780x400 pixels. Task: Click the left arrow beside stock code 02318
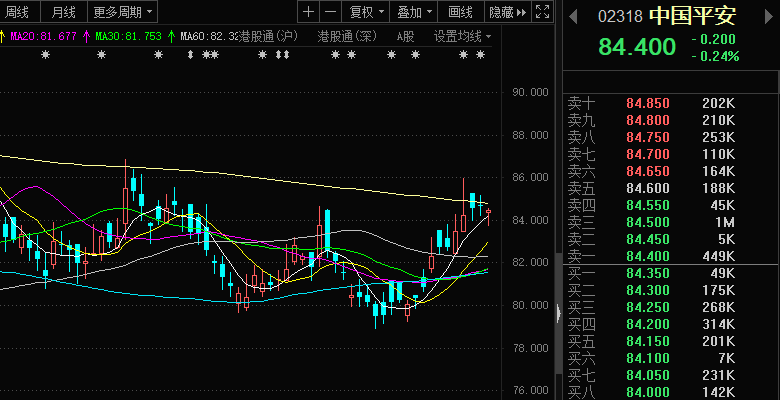pyautogui.click(x=573, y=17)
